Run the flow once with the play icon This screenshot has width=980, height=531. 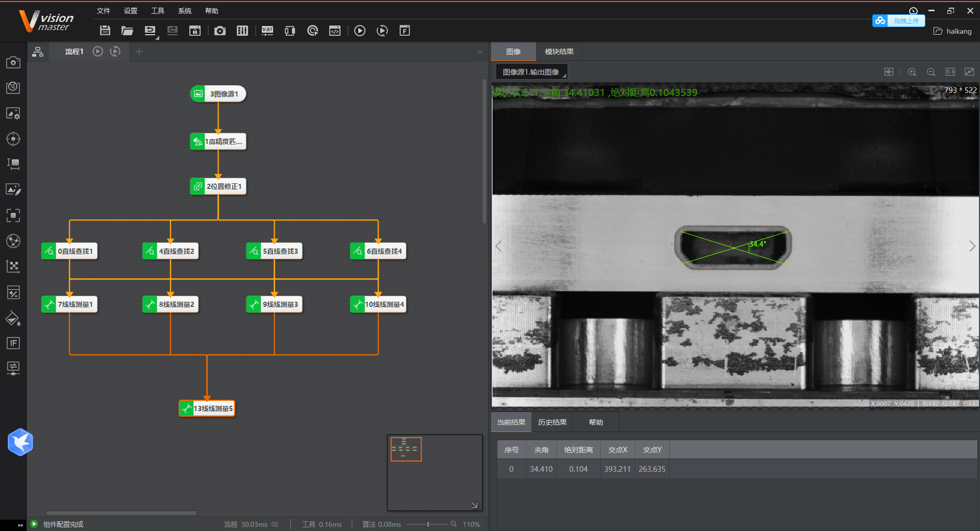pos(360,31)
